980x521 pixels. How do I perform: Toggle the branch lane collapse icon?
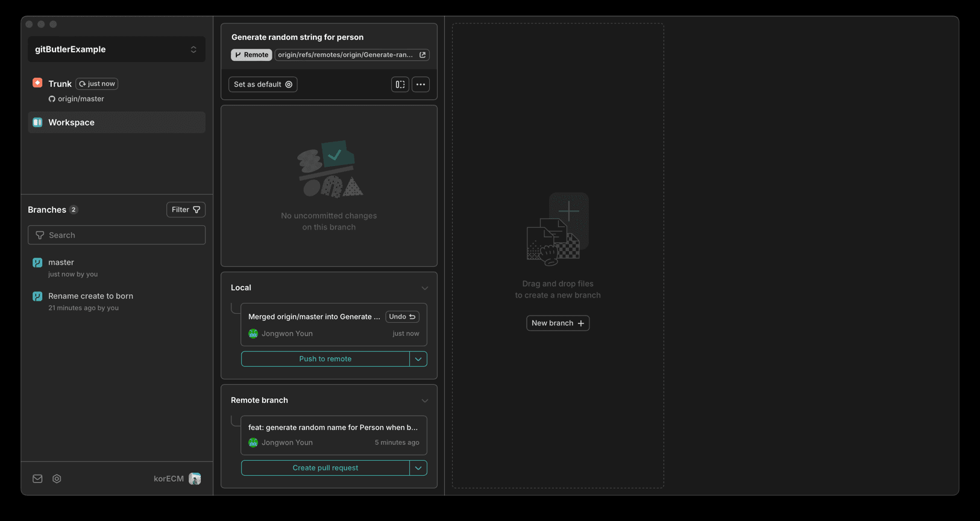point(400,84)
